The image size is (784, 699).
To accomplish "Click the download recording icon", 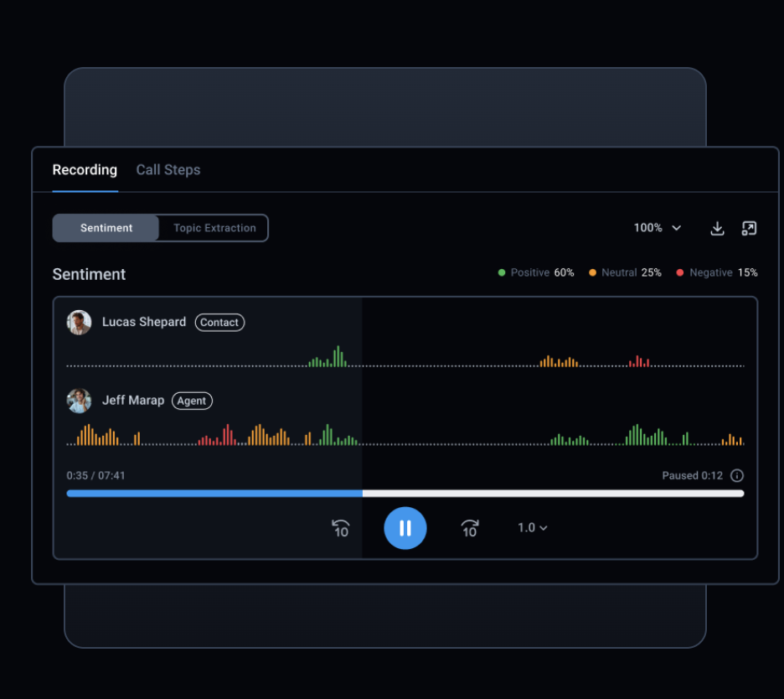I will [717, 228].
